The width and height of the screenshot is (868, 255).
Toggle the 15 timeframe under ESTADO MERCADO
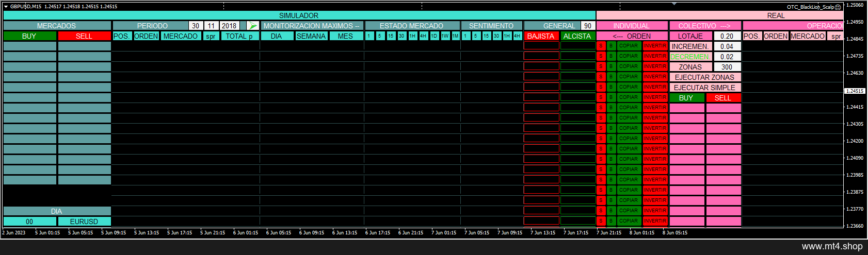tap(391, 36)
